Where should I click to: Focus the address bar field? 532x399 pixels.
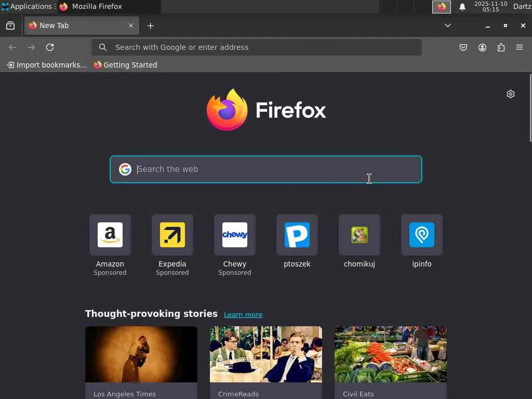(257, 47)
